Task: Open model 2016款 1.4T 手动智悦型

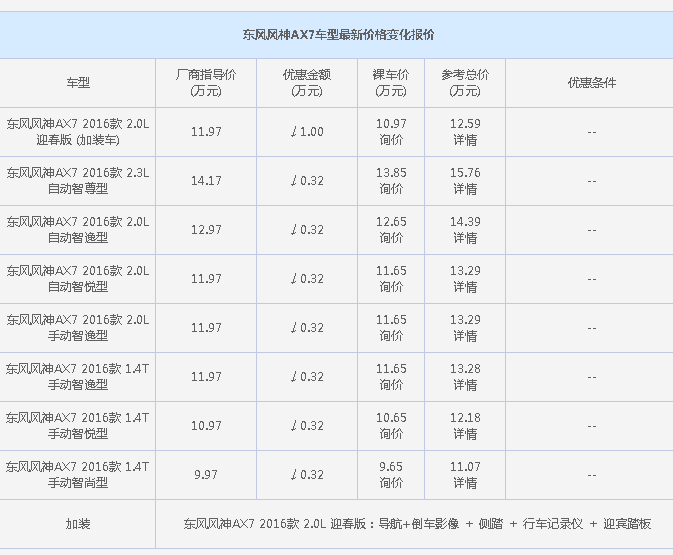Action: point(77,425)
